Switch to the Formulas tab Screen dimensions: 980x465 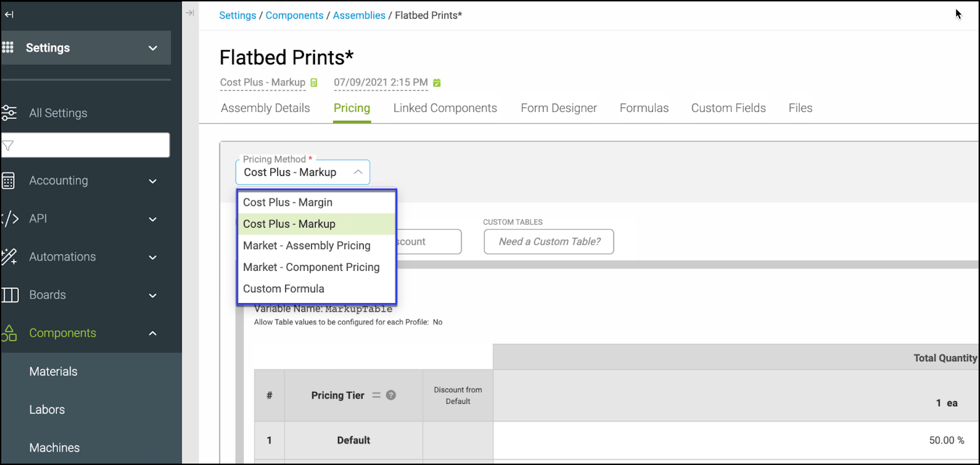coord(644,108)
